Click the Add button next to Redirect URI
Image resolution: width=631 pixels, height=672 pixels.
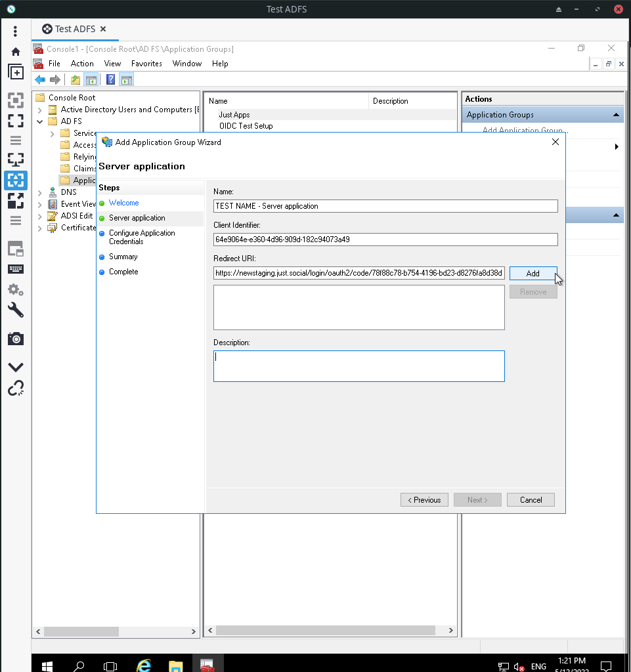(533, 273)
